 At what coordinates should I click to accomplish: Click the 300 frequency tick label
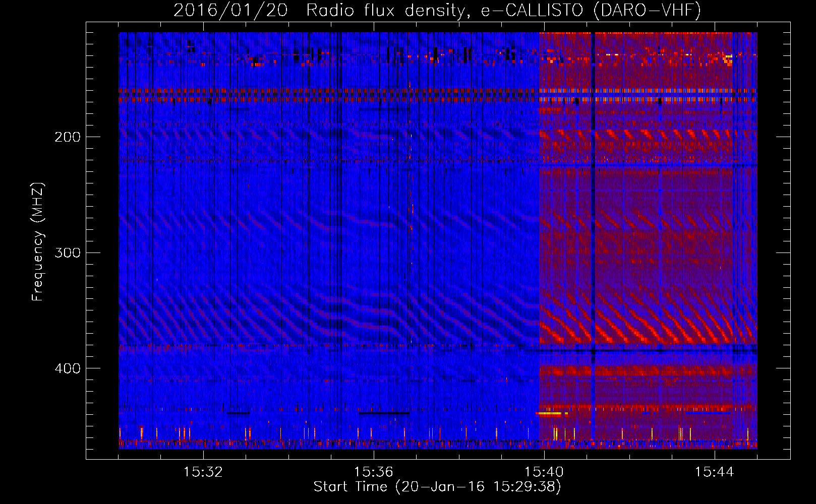pyautogui.click(x=68, y=253)
